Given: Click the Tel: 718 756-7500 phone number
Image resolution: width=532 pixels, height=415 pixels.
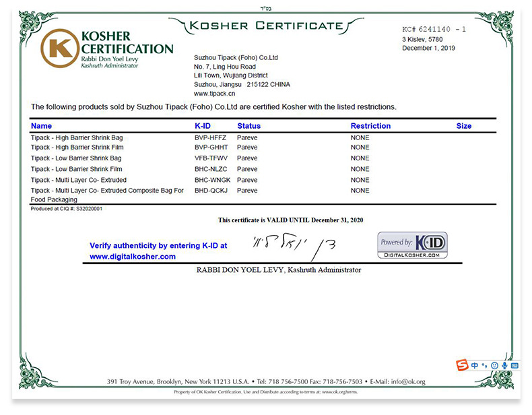Looking at the screenshot, I should point(282,382).
